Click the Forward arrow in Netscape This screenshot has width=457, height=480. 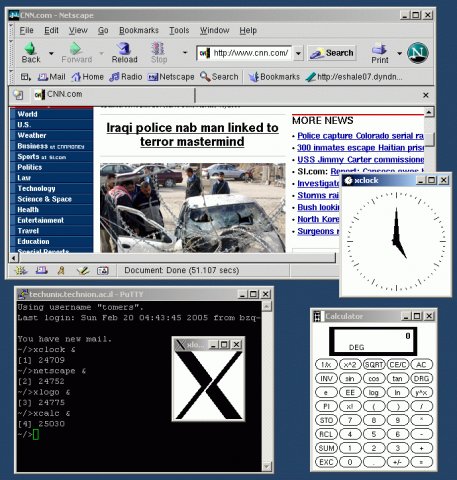pos(76,53)
